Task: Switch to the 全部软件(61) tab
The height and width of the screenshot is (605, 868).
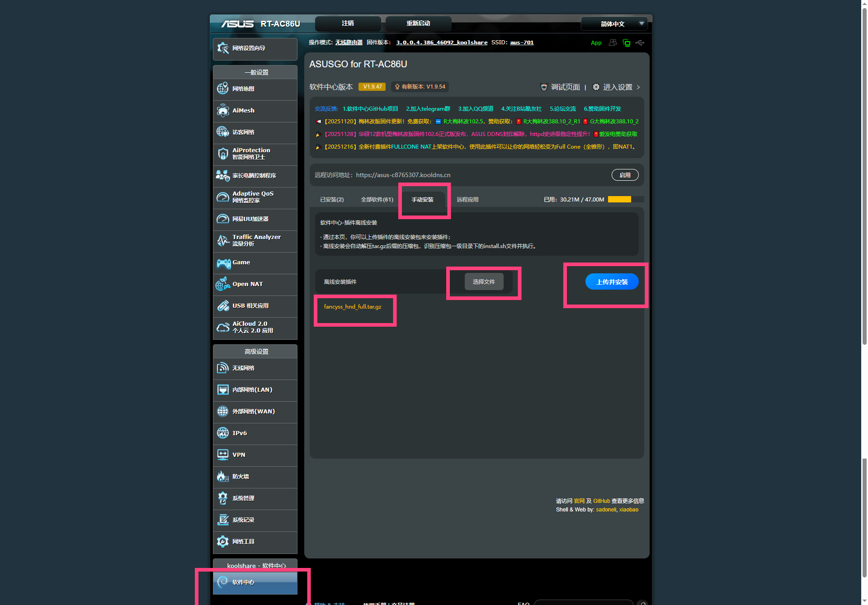Action: click(377, 200)
